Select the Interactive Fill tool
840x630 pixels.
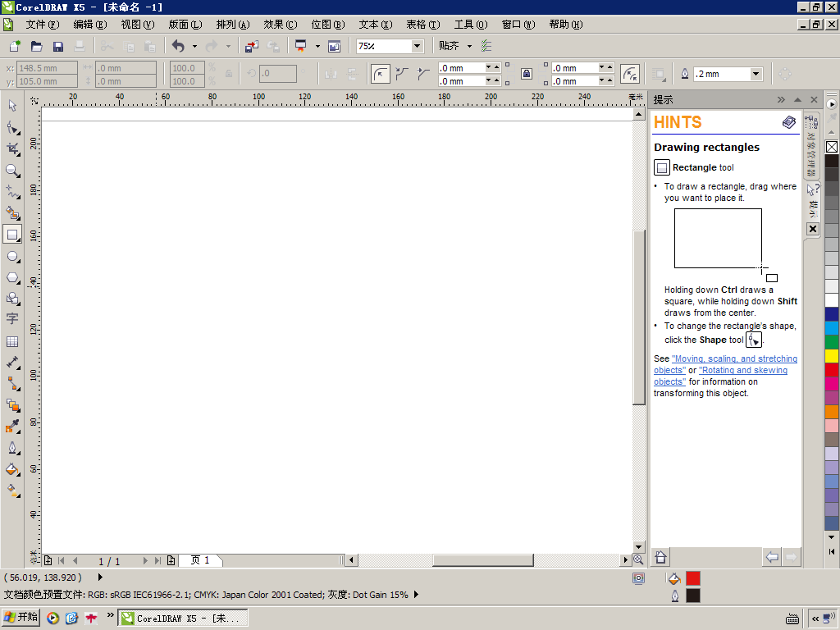12,491
